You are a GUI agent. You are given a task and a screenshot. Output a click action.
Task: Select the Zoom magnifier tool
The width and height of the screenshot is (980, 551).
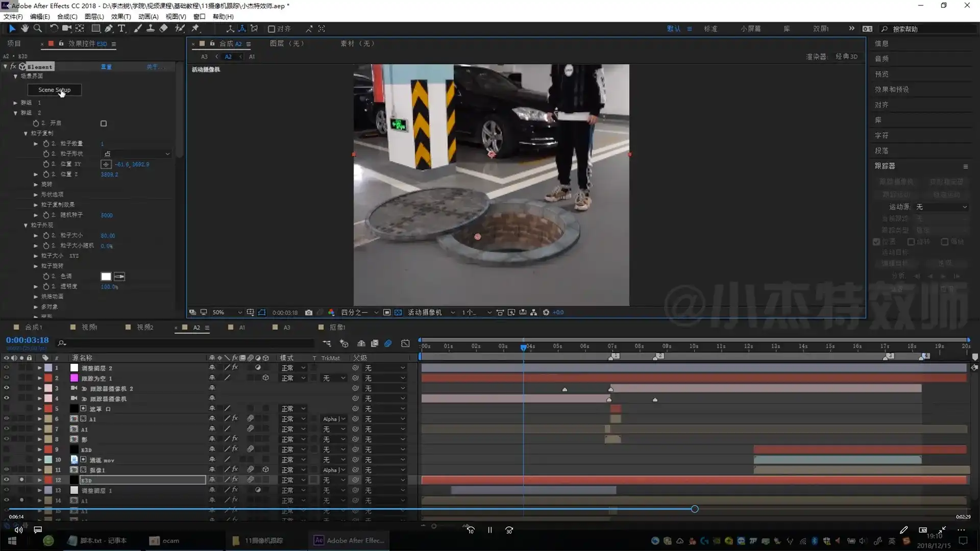click(38, 29)
